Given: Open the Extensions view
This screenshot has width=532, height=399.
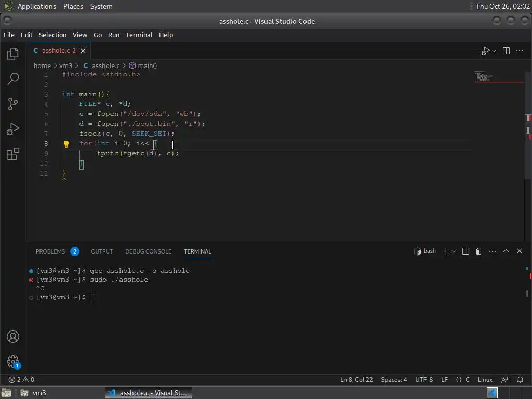Looking at the screenshot, I should [x=13, y=154].
